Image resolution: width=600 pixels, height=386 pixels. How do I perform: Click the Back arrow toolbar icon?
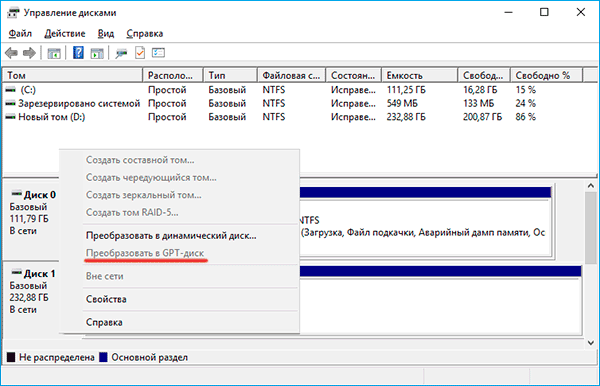(x=11, y=53)
